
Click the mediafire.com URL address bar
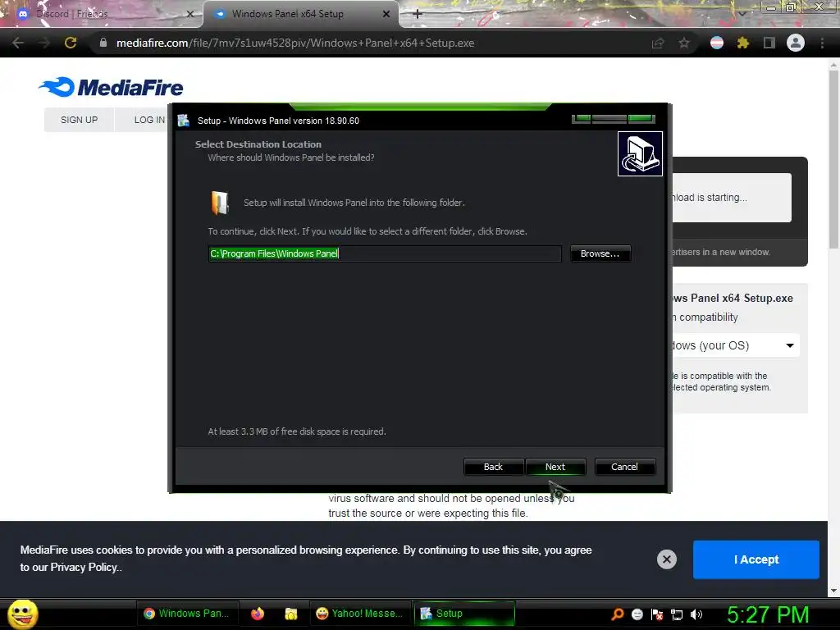point(295,43)
